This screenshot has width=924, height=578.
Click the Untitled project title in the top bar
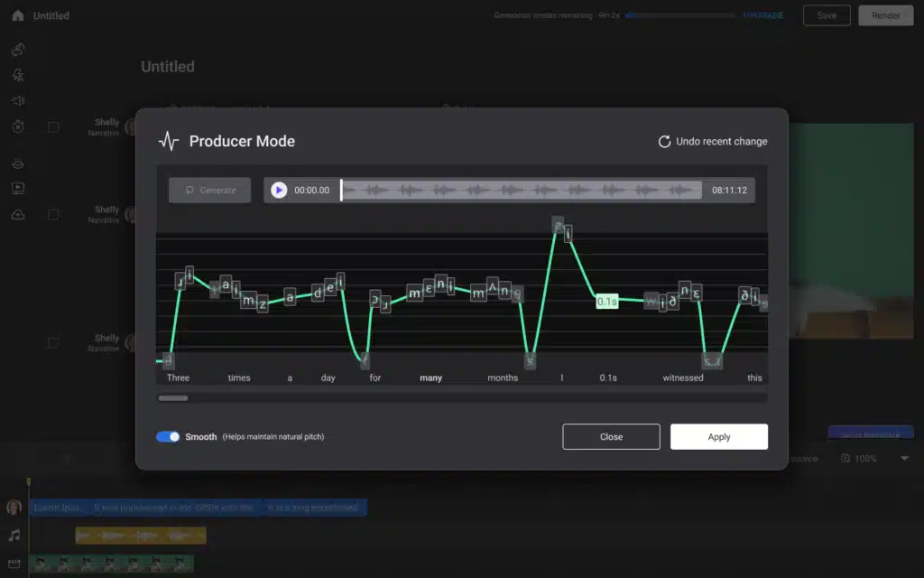50,14
